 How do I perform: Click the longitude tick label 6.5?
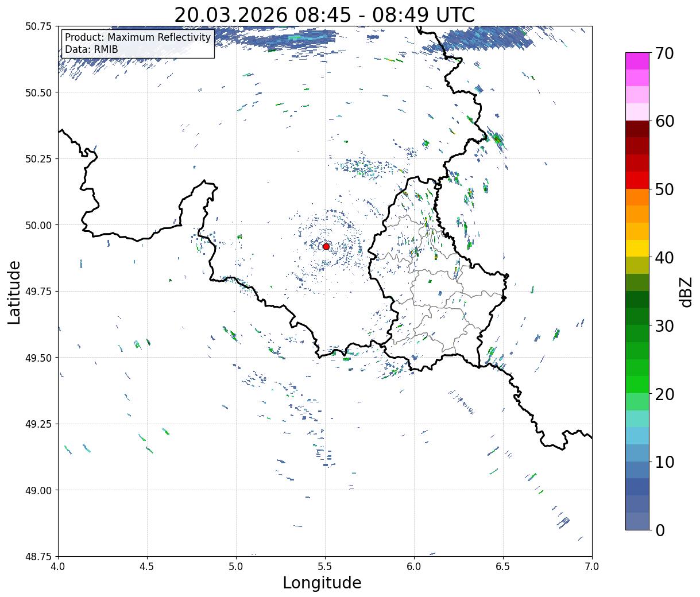pos(503,567)
